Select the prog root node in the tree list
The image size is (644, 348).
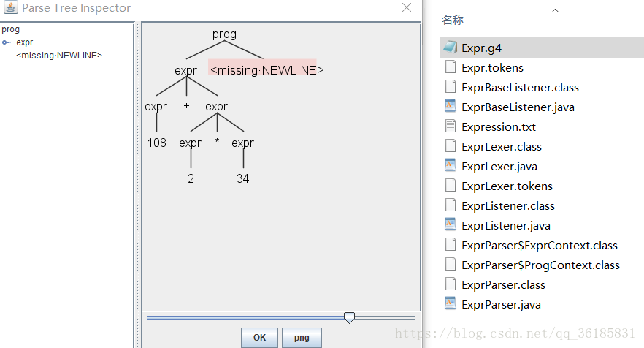pyautogui.click(x=11, y=29)
